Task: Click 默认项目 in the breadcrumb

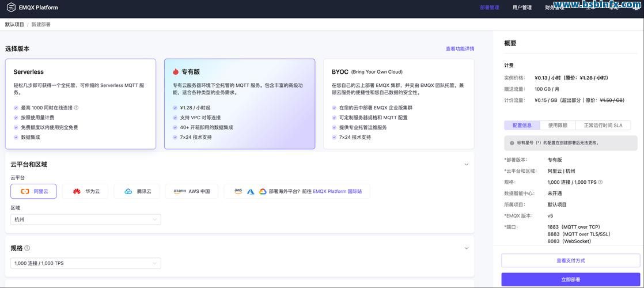Action: (x=14, y=25)
